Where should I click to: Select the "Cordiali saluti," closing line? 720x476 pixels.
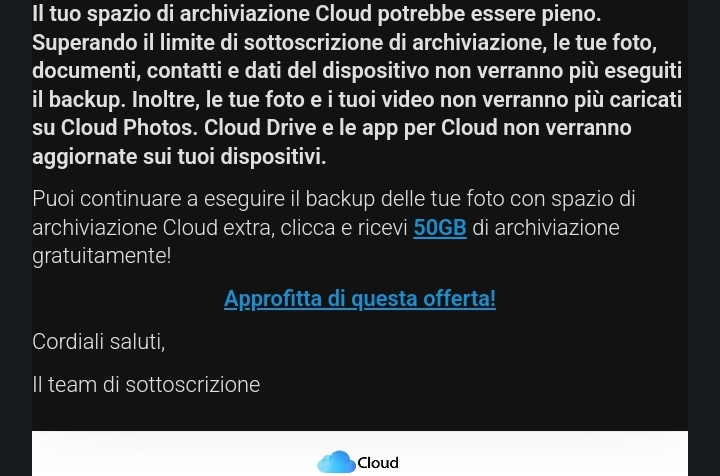pos(99,342)
